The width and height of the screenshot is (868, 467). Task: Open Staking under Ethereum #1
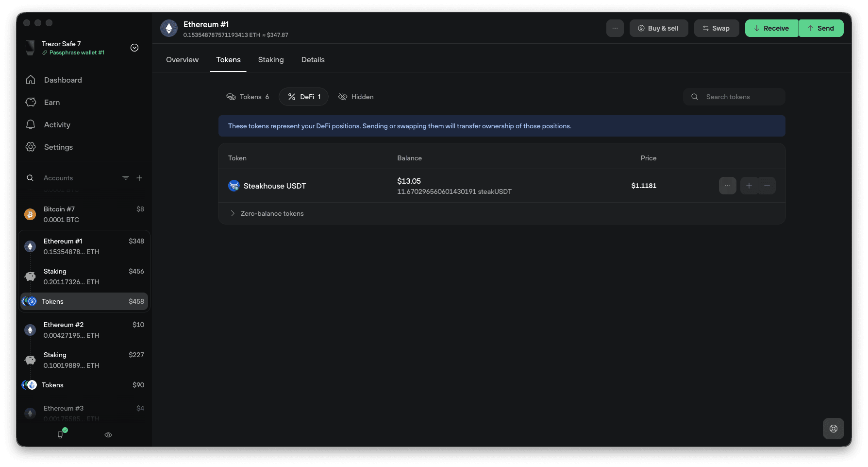coord(84,277)
